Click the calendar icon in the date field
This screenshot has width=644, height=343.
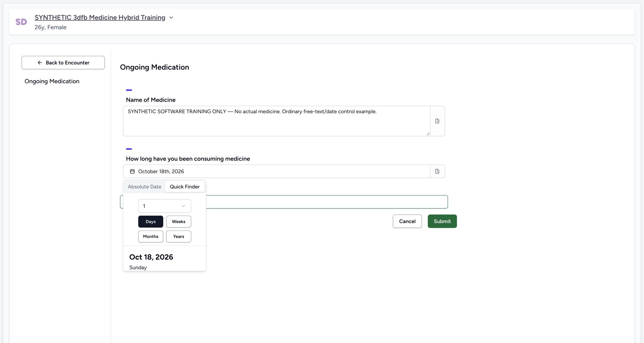(x=132, y=171)
